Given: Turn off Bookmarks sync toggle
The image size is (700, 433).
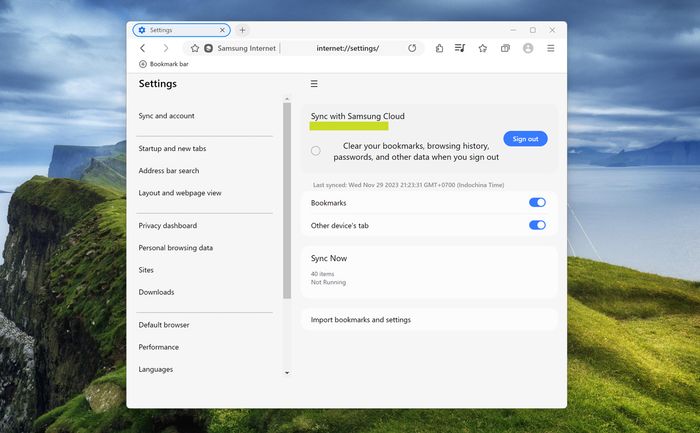Looking at the screenshot, I should click(x=538, y=203).
